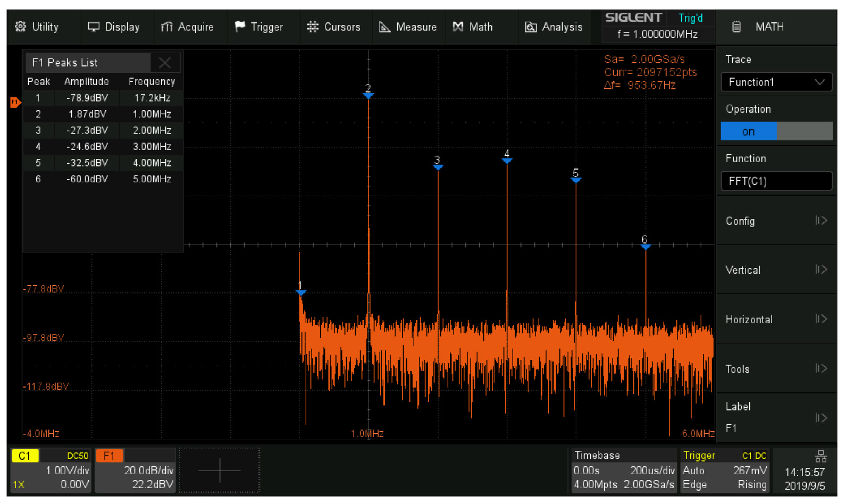Click the Math M icon

pos(458,27)
